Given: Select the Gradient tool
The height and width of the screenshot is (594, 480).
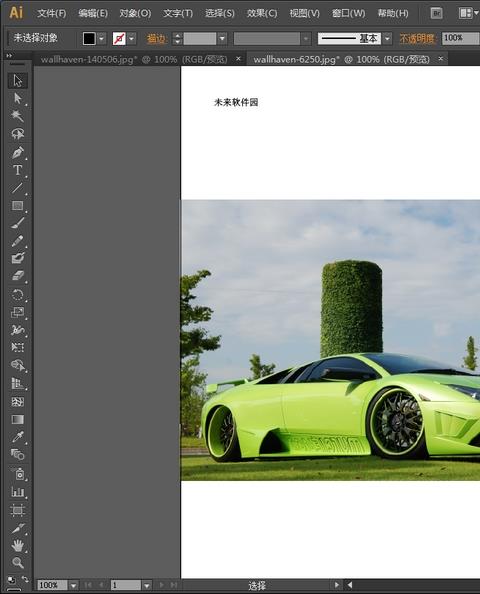Looking at the screenshot, I should coord(17,419).
